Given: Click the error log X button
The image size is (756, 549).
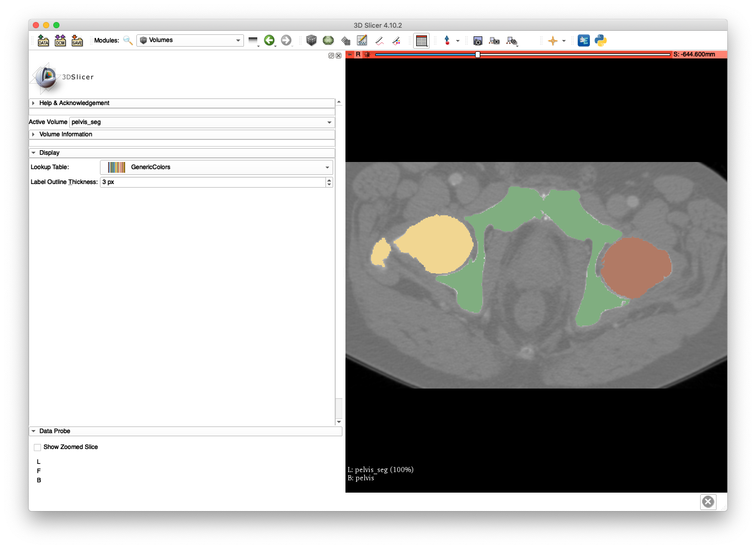Looking at the screenshot, I should click(708, 502).
